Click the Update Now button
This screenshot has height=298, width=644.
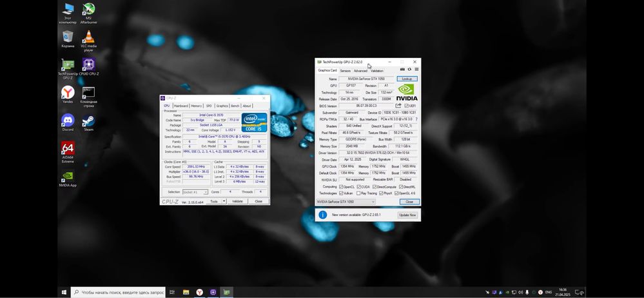[x=407, y=215]
